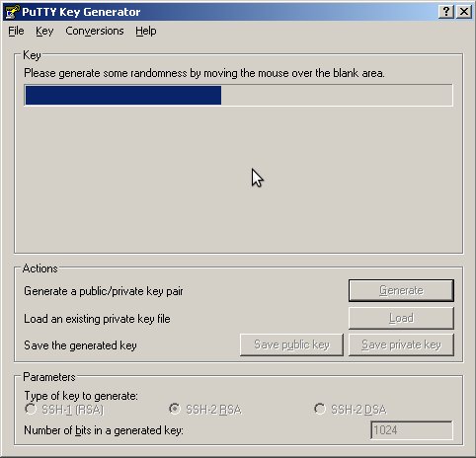The height and width of the screenshot is (458, 476).
Task: Click the number of bits input field
Action: (x=412, y=430)
